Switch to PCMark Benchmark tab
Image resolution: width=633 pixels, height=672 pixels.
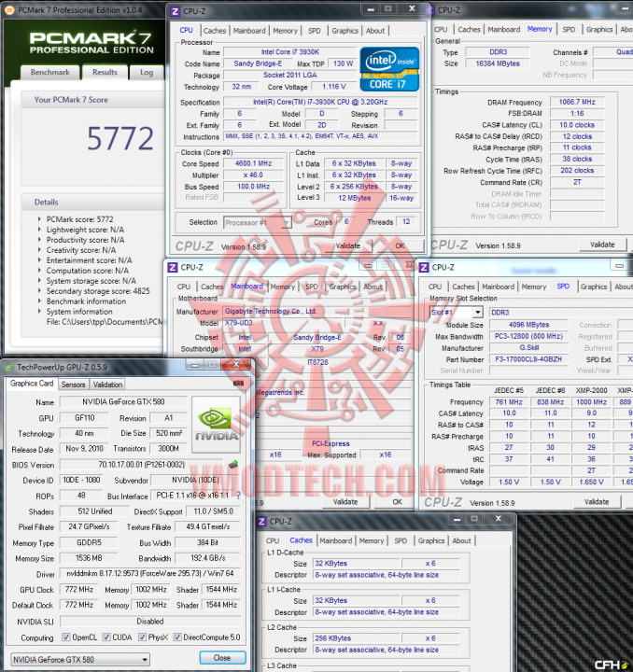[x=50, y=73]
